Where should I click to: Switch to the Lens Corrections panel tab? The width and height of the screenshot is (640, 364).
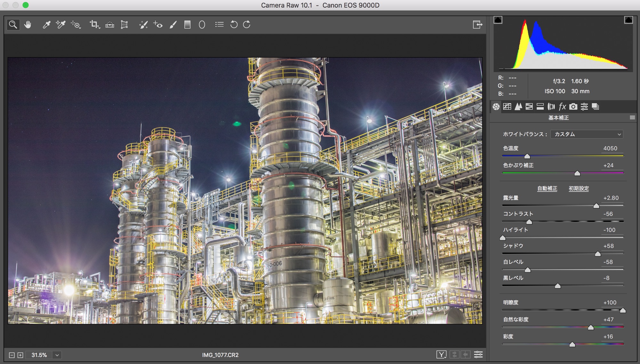[551, 107]
